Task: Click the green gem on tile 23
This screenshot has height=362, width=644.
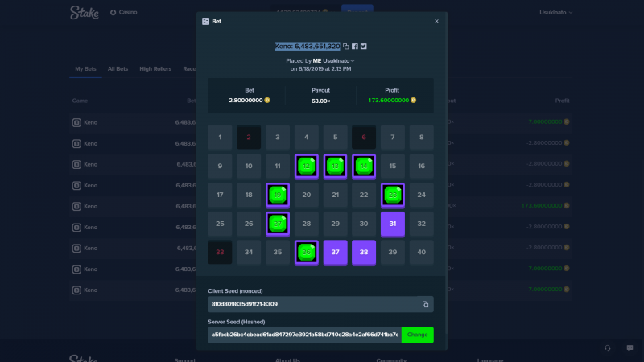Action: click(393, 195)
